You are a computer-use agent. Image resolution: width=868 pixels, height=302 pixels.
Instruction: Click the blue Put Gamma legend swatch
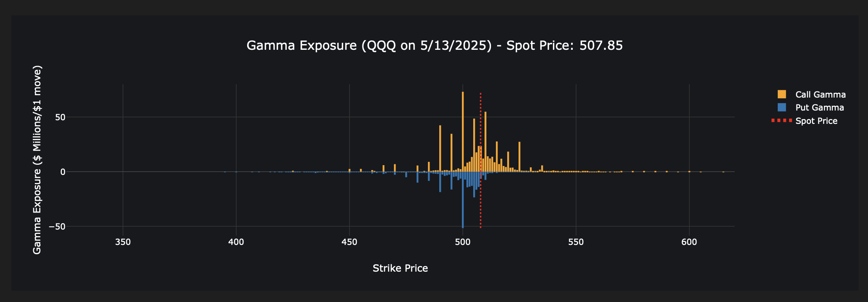pos(782,107)
